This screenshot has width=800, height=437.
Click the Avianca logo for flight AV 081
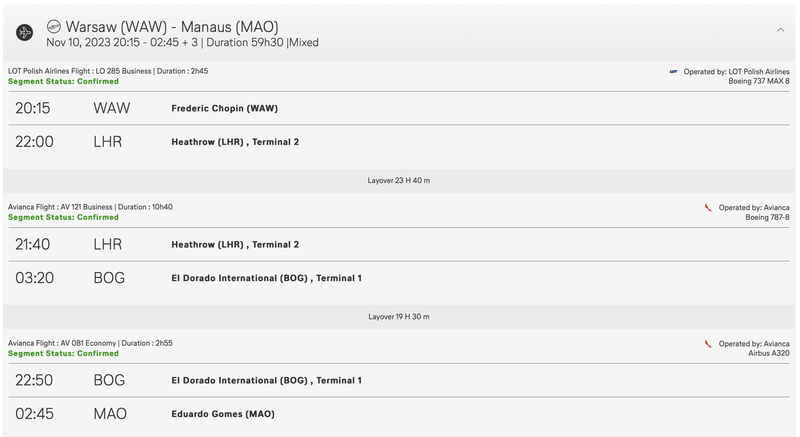point(708,344)
